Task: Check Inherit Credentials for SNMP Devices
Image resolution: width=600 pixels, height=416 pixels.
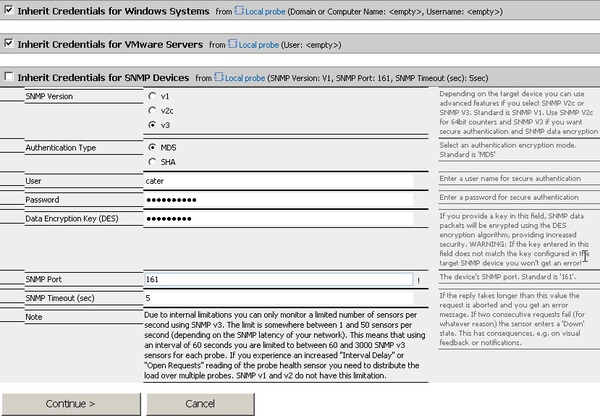Action: tap(9, 77)
